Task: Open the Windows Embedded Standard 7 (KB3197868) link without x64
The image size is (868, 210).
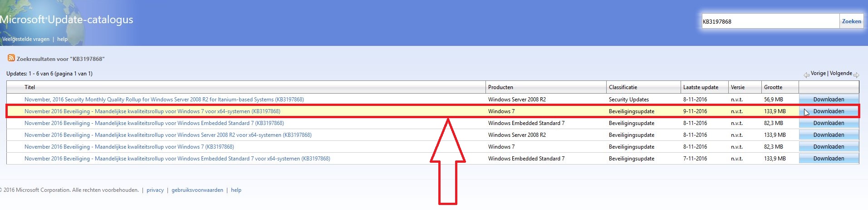Action: click(154, 123)
